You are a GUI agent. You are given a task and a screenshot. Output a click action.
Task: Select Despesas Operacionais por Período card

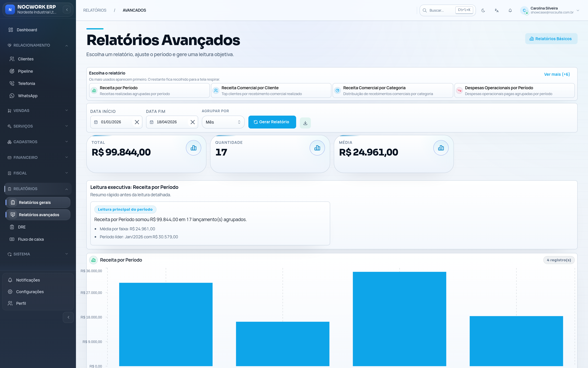pyautogui.click(x=514, y=90)
